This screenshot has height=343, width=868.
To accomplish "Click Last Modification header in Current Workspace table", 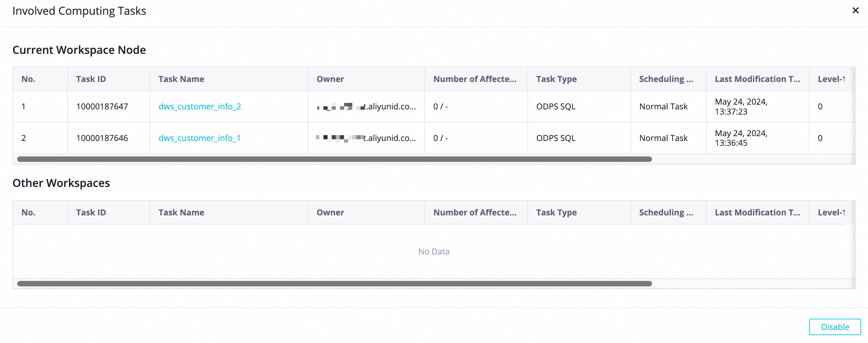I will point(757,79).
